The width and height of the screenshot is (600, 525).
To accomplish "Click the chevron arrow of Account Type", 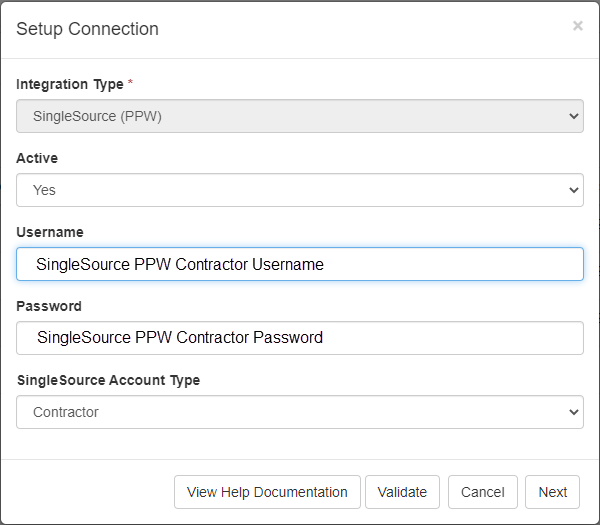I will [x=573, y=412].
